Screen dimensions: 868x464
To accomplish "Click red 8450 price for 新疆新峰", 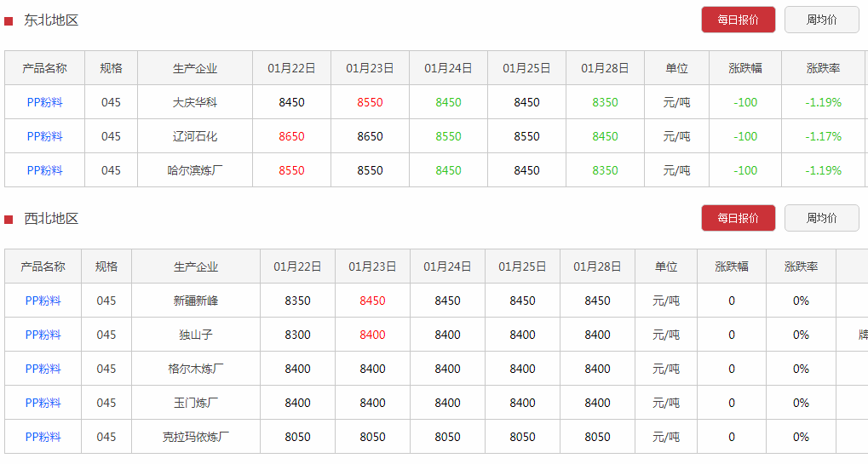I will point(372,301).
